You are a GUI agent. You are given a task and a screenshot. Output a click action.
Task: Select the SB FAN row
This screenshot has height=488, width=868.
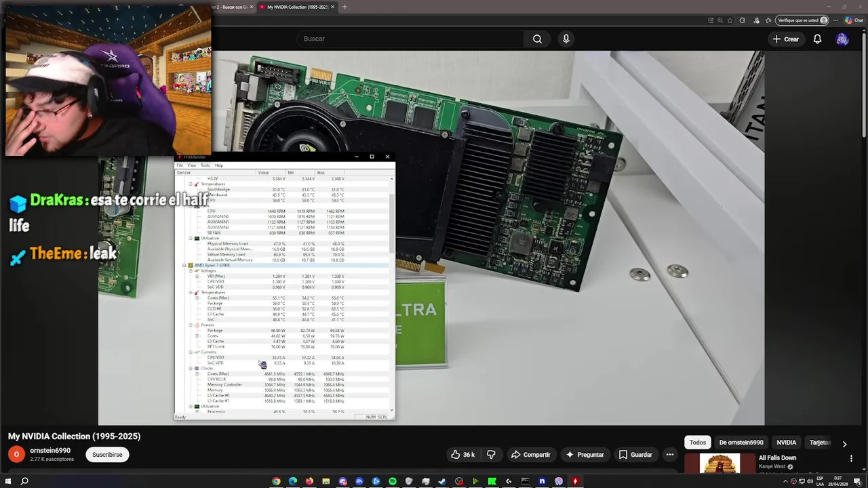pyautogui.click(x=282, y=233)
